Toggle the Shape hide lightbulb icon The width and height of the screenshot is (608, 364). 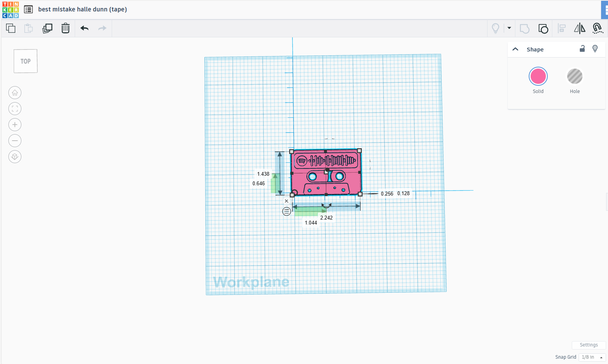pyautogui.click(x=595, y=48)
